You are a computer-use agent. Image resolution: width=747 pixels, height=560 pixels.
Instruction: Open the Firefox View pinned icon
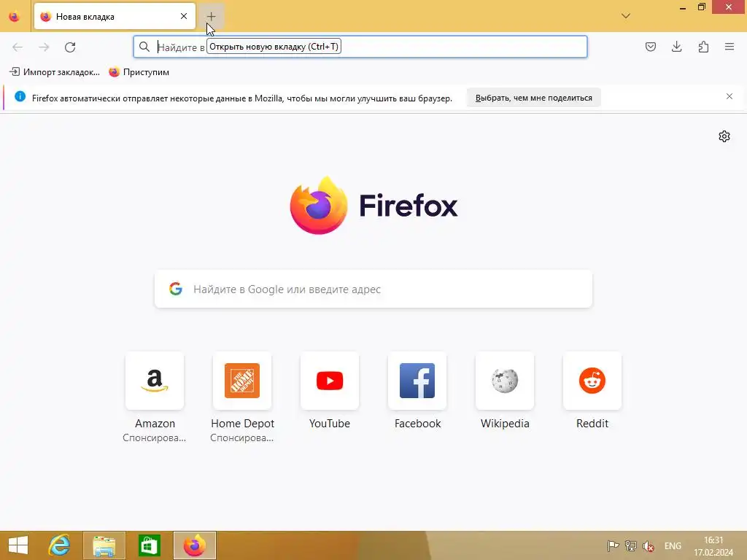click(x=15, y=17)
